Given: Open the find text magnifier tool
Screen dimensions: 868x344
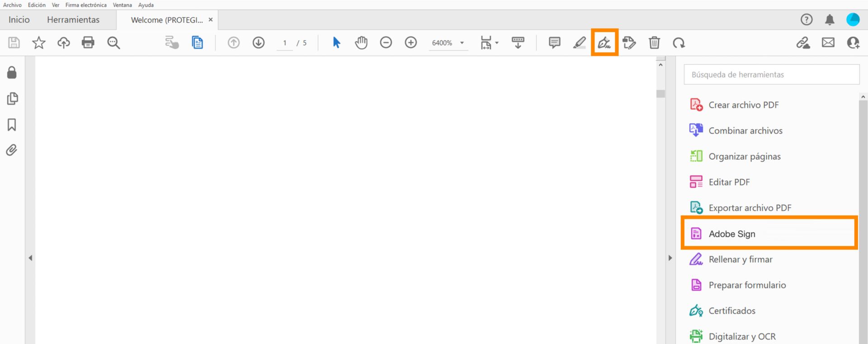Looking at the screenshot, I should [x=113, y=43].
